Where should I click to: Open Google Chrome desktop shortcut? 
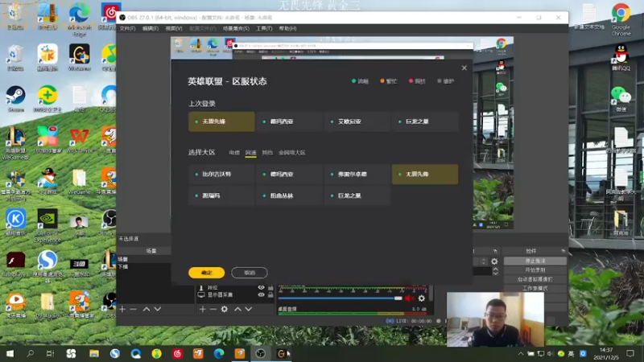point(621,19)
